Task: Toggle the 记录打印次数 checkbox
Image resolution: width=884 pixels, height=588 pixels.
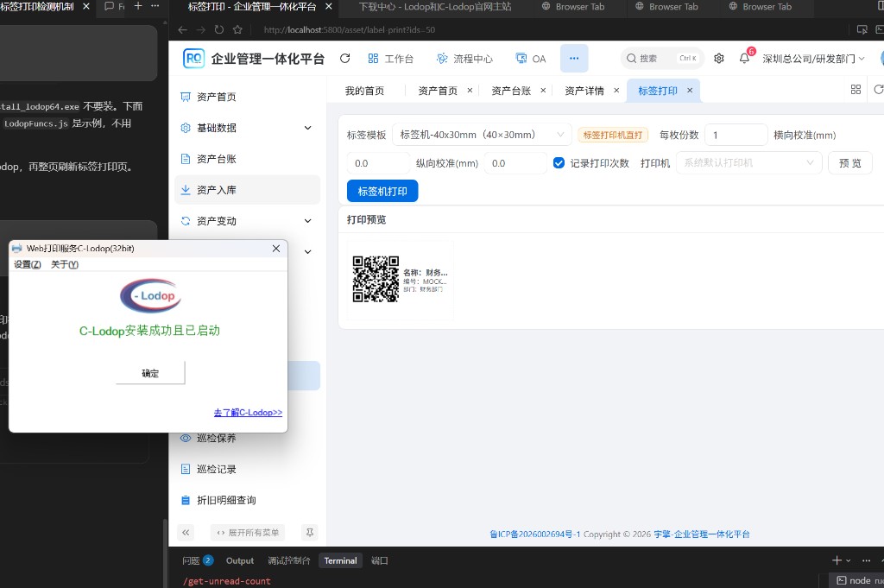Action: click(x=559, y=163)
